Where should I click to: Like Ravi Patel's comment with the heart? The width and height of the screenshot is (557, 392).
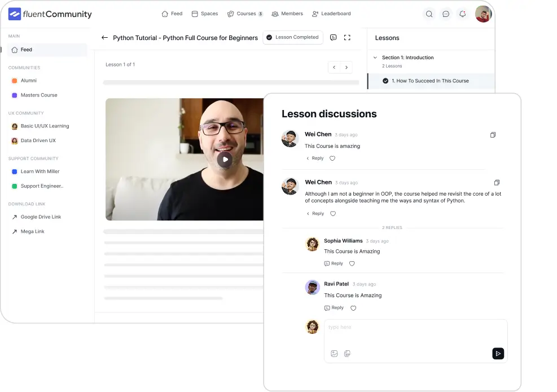tap(353, 307)
